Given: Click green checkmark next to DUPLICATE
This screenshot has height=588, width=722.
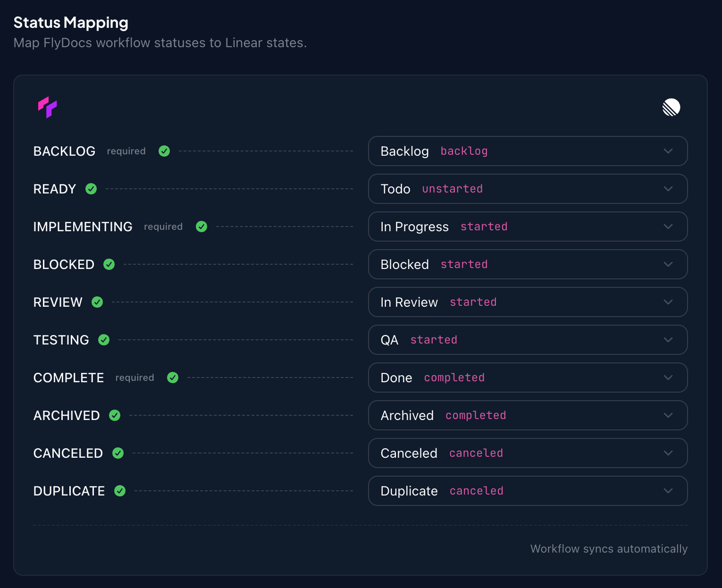Looking at the screenshot, I should pyautogui.click(x=120, y=491).
